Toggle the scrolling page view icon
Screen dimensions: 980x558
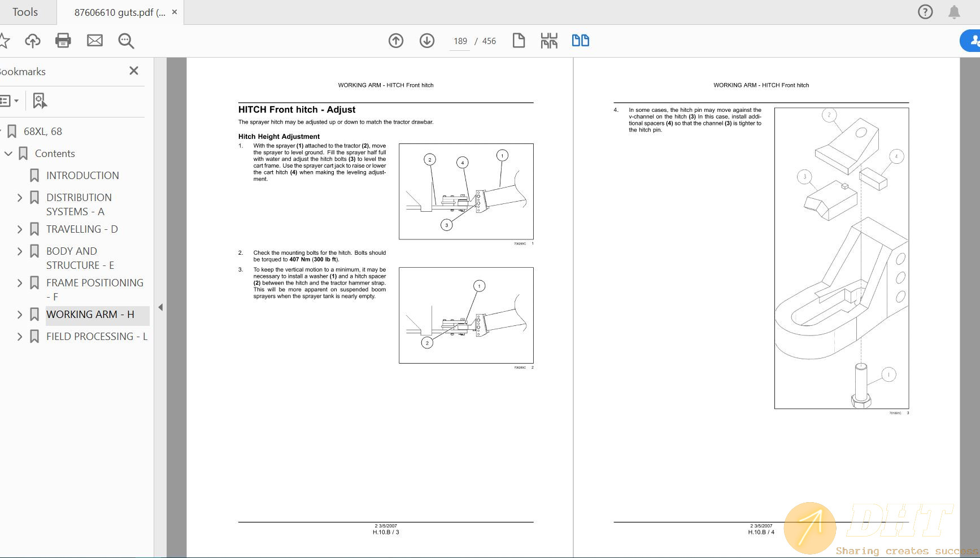tap(549, 41)
